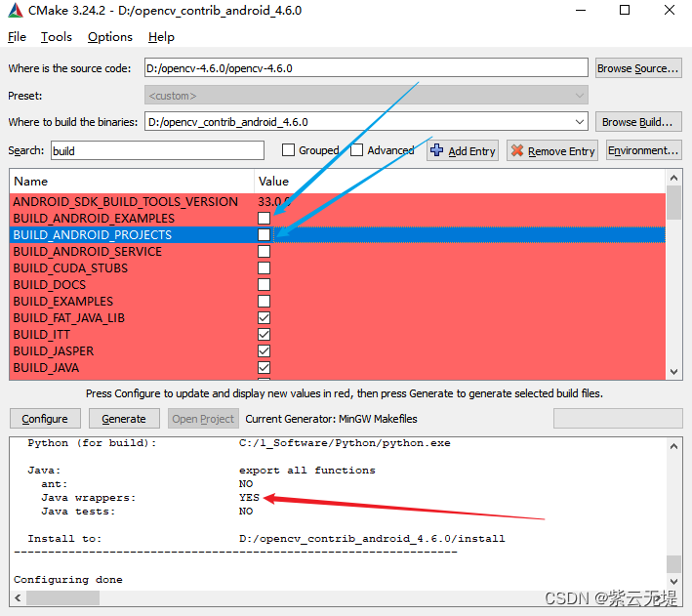Check the BUILD_CUDA_STUBS option
This screenshot has width=692, height=616.
[264, 268]
